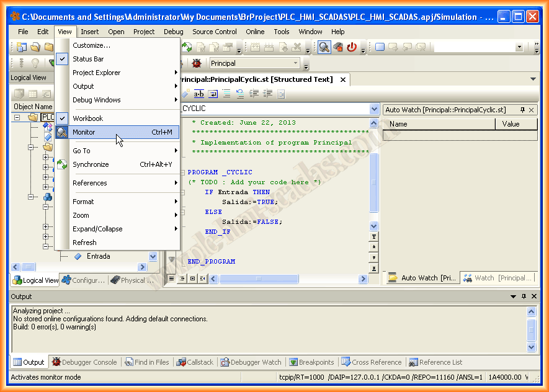Open the Debugger Console tab
The height and width of the screenshot is (392, 549).
click(84, 362)
